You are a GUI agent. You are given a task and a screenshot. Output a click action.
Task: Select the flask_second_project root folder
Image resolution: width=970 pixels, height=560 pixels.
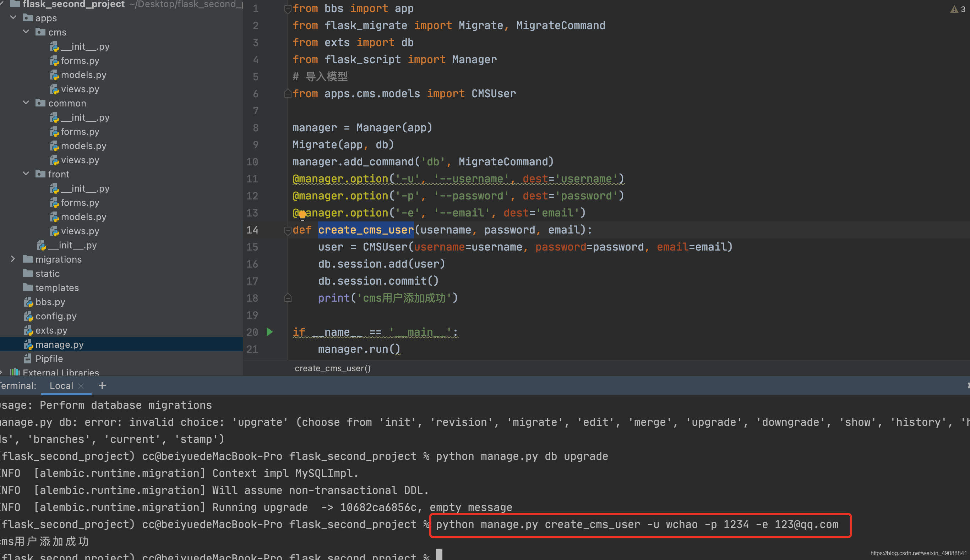pos(67,4)
